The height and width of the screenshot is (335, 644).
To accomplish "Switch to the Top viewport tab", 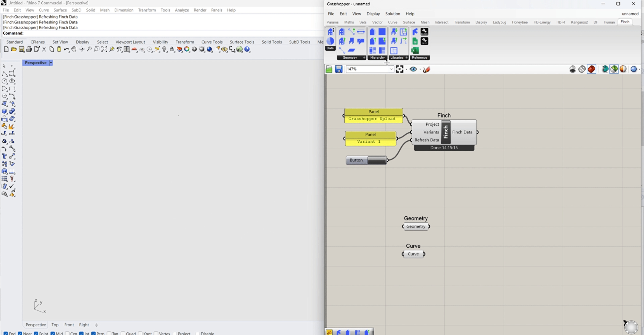I will (x=55, y=325).
